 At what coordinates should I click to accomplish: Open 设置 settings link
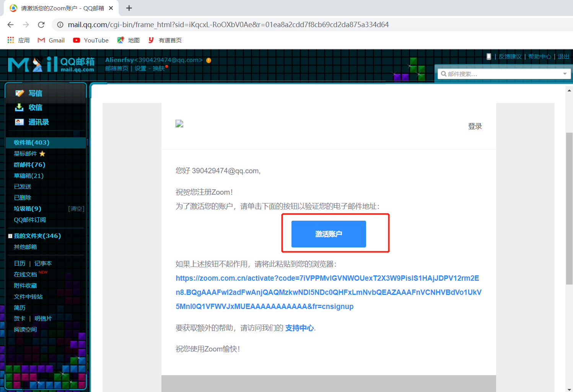(x=140, y=68)
